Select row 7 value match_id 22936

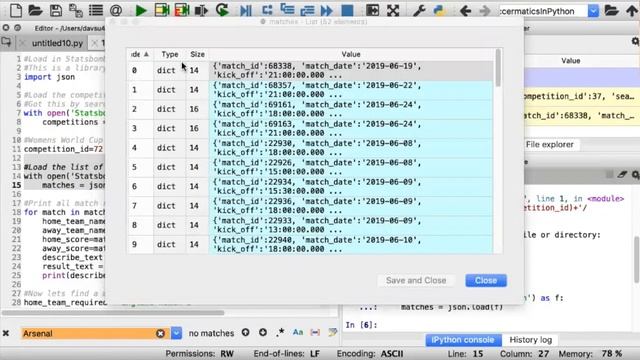click(351, 206)
